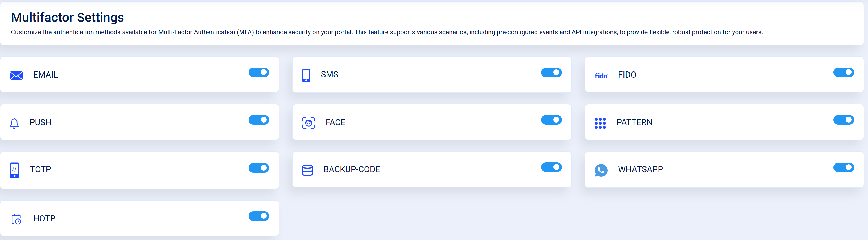The height and width of the screenshot is (240, 868).
Task: Toggle the PATTERN method switch
Action: click(843, 120)
